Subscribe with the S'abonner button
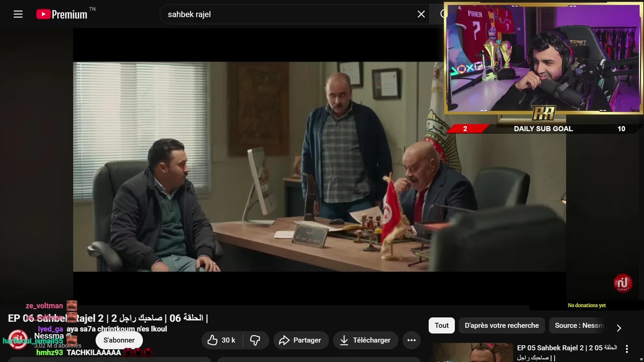644x362 pixels. click(x=119, y=340)
